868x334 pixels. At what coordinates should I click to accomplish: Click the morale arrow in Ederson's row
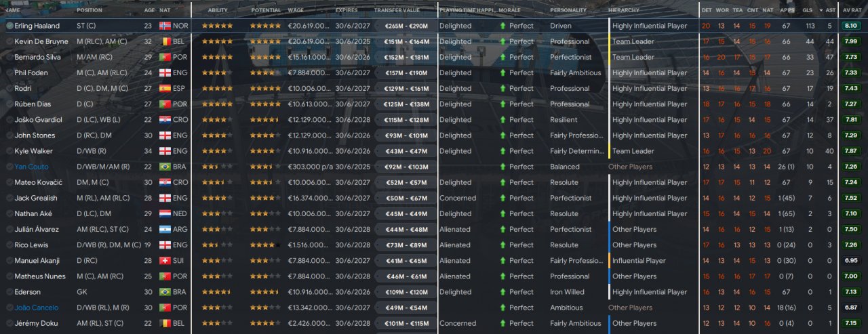tap(502, 292)
